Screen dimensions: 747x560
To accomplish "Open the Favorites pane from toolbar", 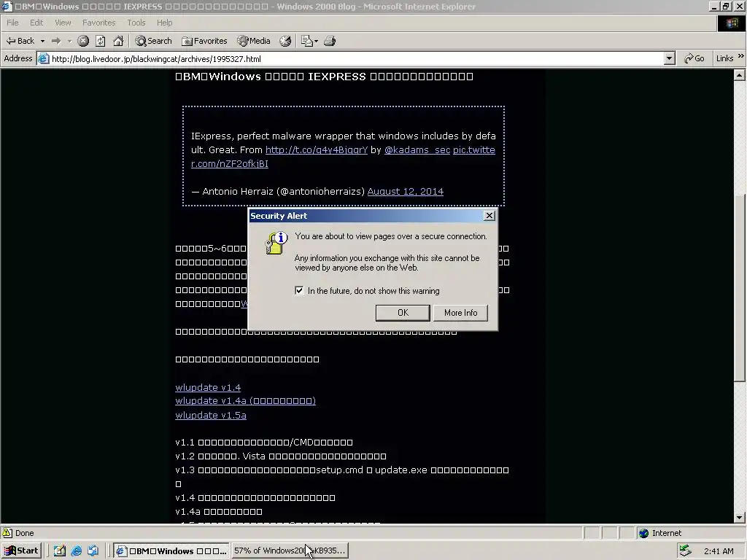I will pos(204,41).
